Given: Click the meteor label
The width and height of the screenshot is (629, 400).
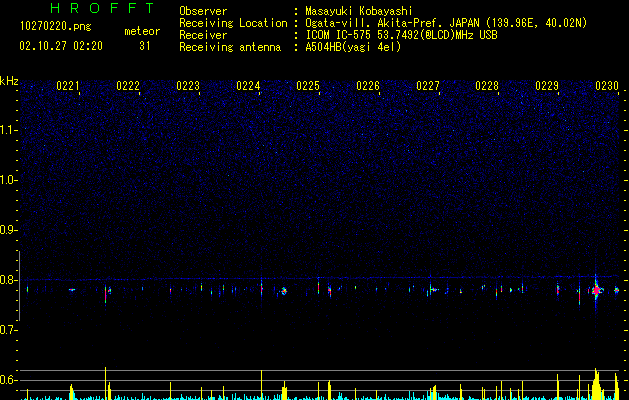Looking at the screenshot, I should pyautogui.click(x=142, y=31).
